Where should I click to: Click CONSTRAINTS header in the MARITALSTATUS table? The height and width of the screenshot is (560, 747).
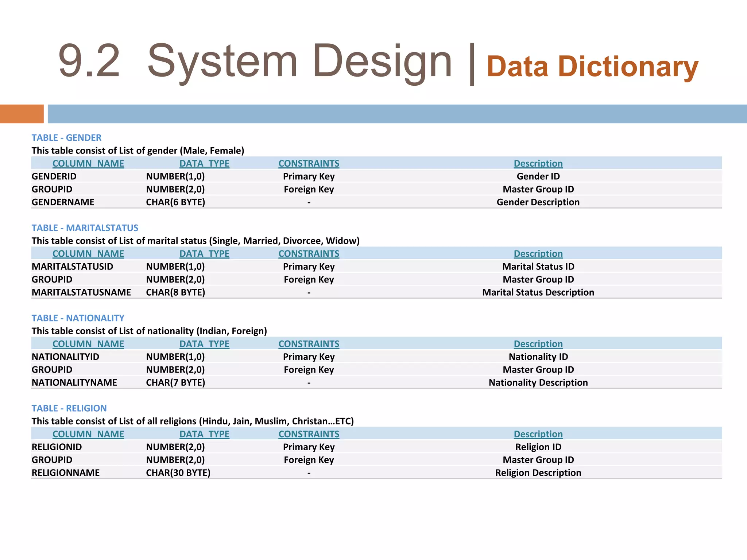(309, 253)
